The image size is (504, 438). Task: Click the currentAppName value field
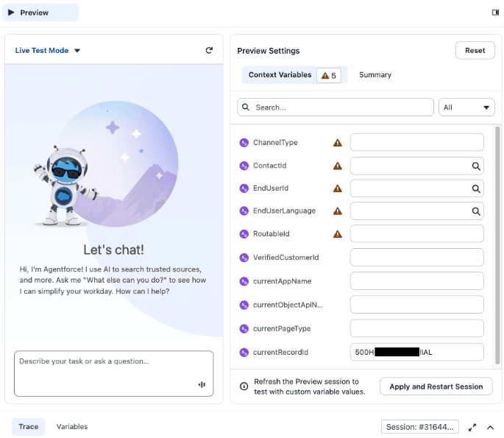coord(417,281)
